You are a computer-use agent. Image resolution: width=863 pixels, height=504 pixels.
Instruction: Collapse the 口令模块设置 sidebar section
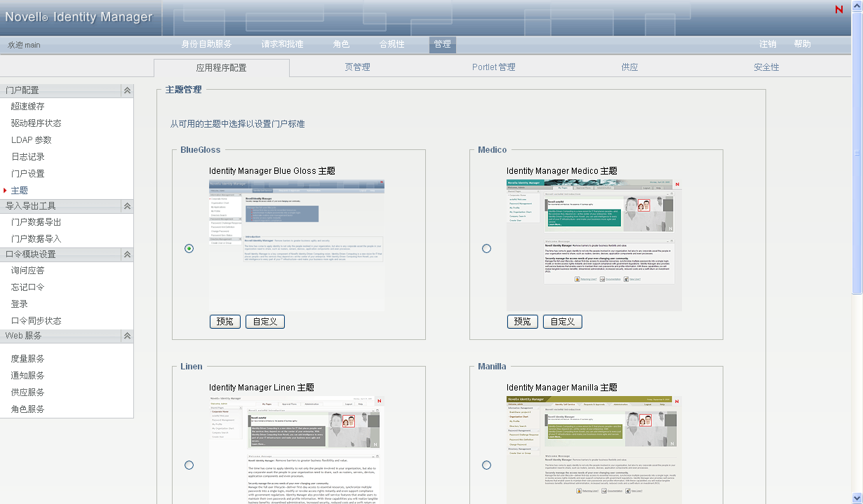coord(127,254)
